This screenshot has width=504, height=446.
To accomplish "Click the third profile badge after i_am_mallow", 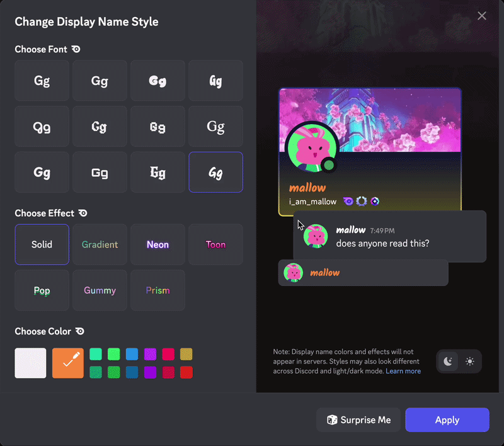I will coord(375,202).
